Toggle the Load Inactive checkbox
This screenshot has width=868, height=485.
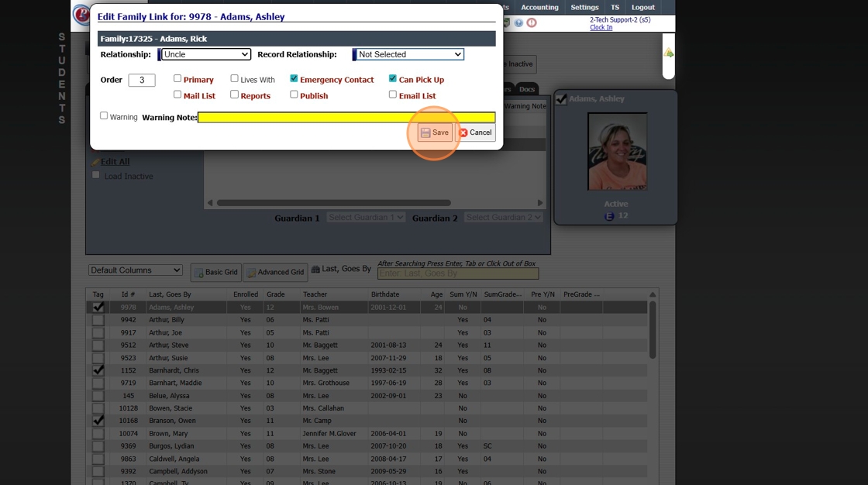tap(96, 175)
